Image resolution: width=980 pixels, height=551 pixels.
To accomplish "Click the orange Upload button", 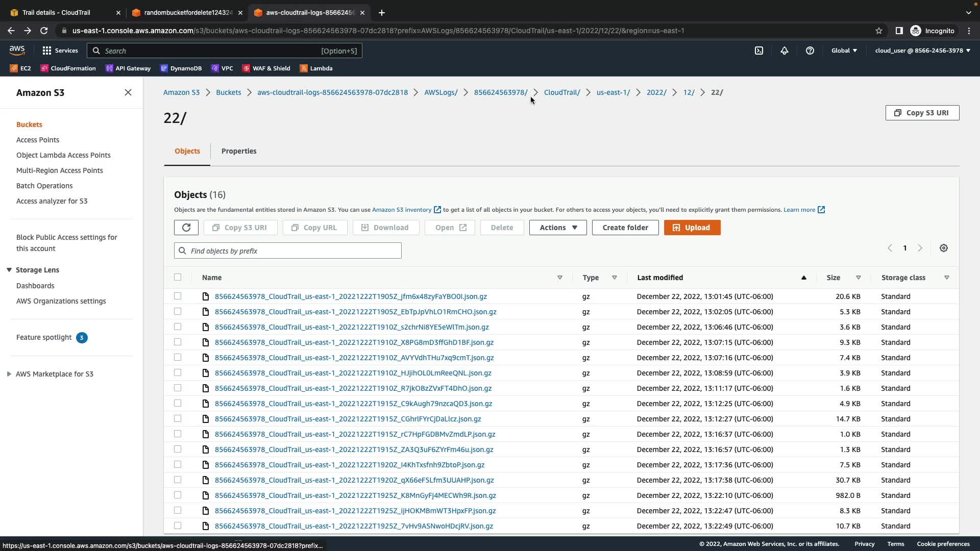I will click(692, 228).
